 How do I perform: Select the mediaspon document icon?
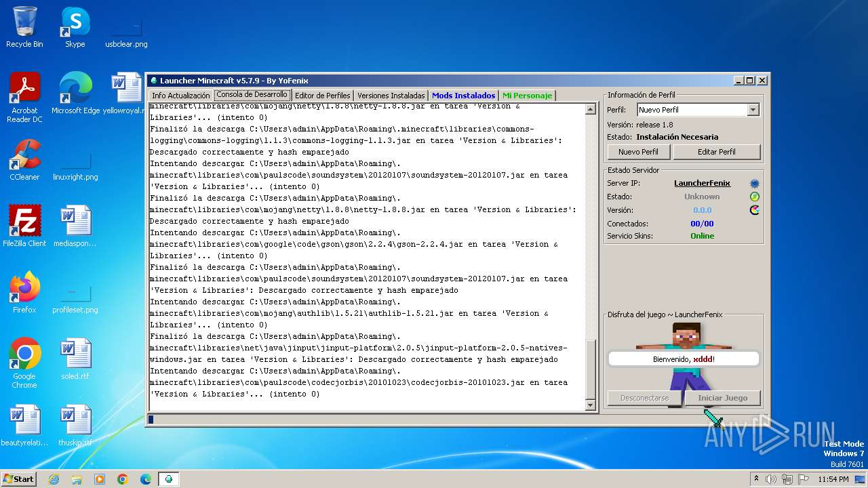(x=75, y=226)
